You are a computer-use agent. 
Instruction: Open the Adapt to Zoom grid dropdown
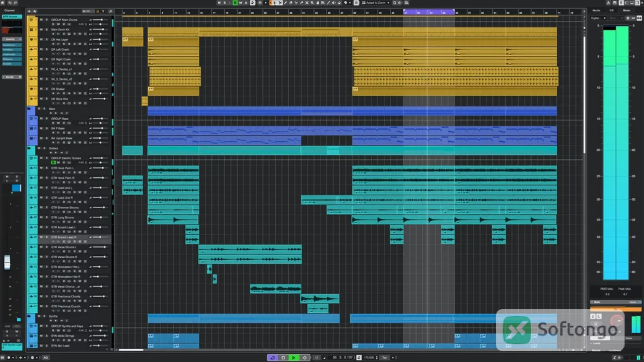(376, 3)
